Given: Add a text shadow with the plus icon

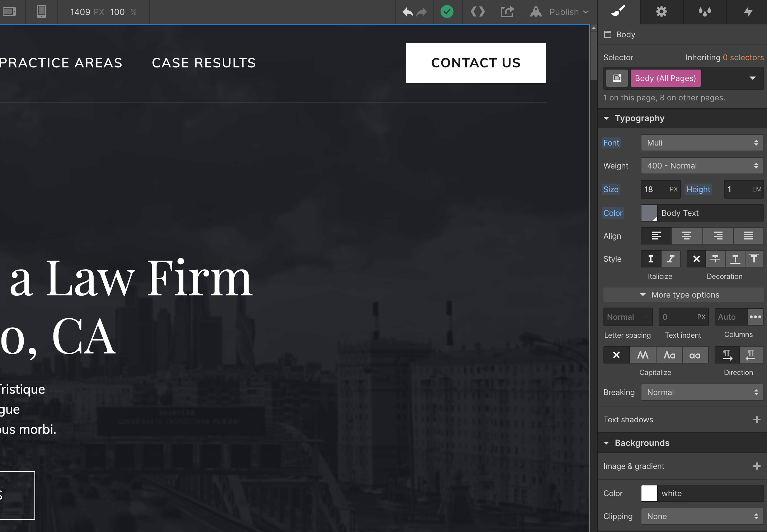Looking at the screenshot, I should click(757, 419).
